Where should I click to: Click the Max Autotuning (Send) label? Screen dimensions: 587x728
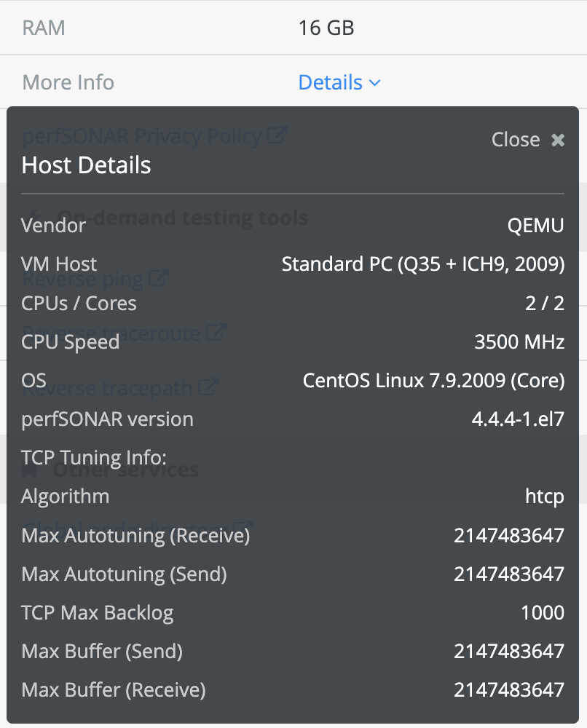[x=124, y=574]
